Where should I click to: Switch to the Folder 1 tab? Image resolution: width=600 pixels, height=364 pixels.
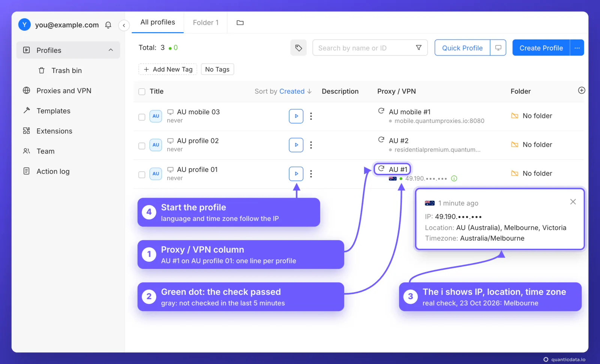click(x=206, y=22)
